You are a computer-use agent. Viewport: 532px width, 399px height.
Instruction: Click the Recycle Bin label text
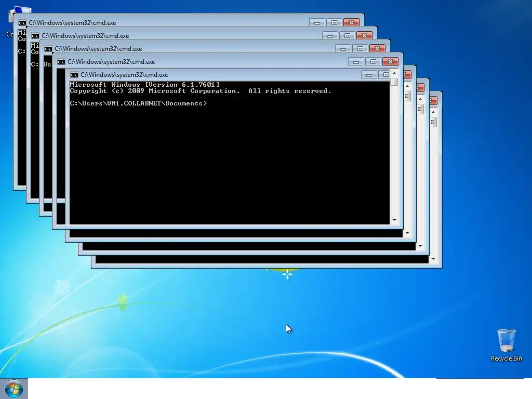click(507, 358)
